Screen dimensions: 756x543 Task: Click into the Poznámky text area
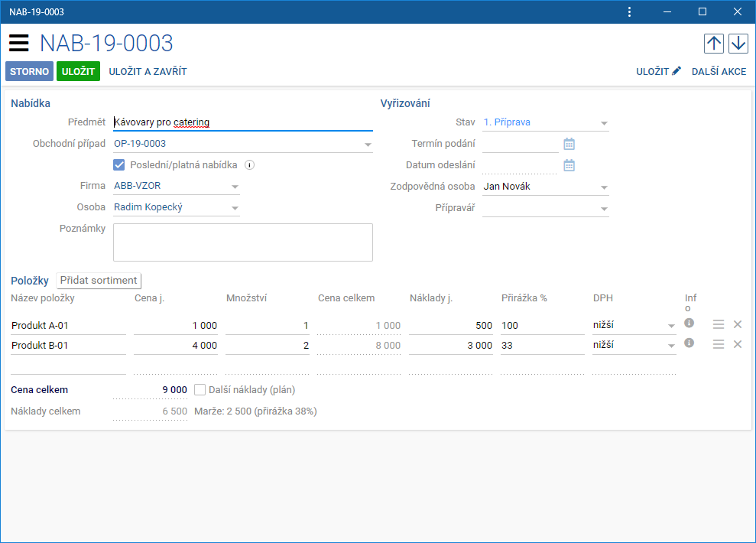(243, 242)
